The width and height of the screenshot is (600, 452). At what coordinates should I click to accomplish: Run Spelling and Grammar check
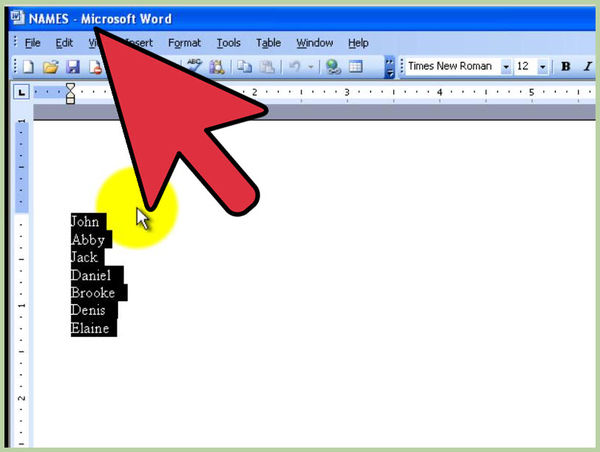point(194,66)
